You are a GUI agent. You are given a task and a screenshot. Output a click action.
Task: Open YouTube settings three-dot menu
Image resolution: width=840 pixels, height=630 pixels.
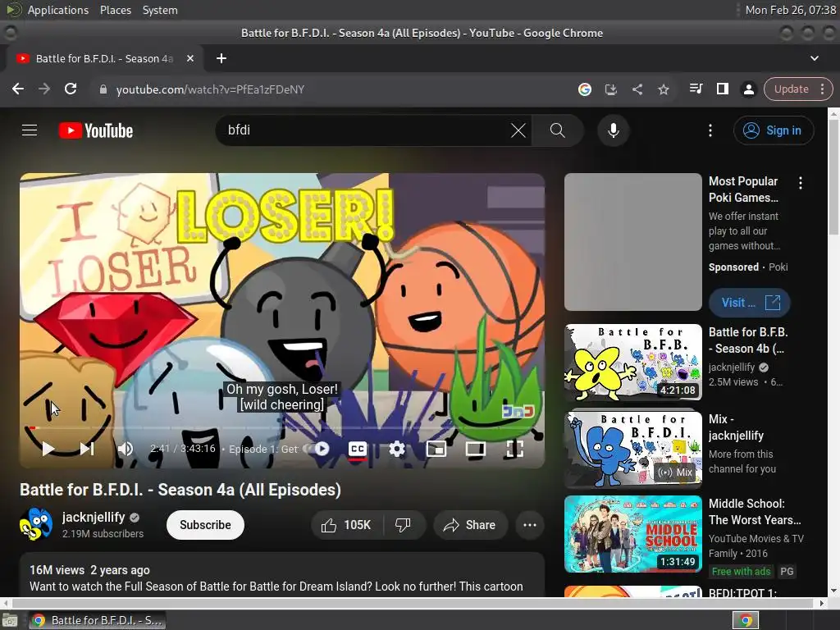pos(710,130)
